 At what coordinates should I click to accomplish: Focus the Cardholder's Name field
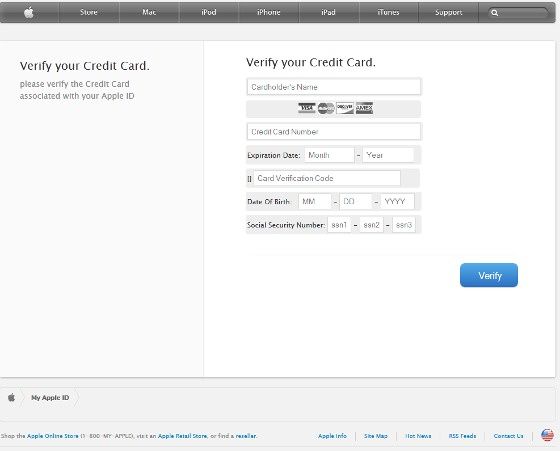coord(334,87)
